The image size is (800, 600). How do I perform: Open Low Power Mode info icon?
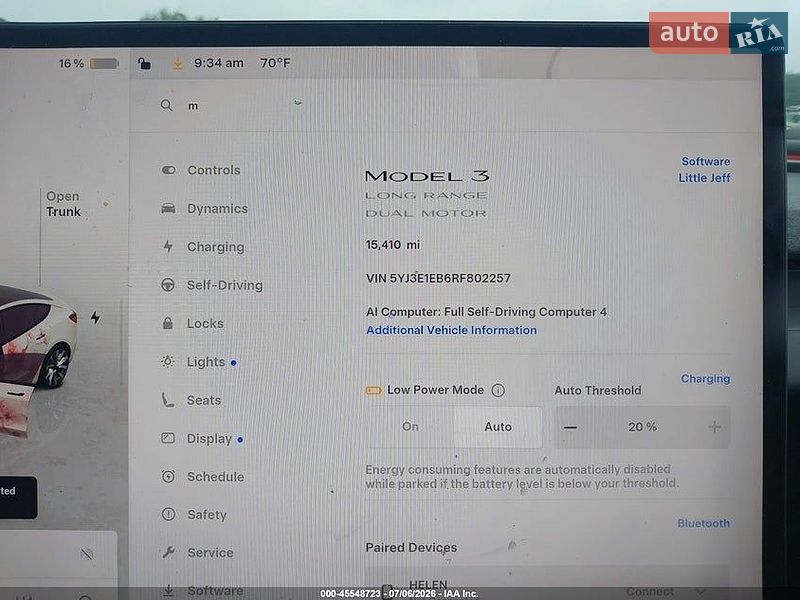[498, 390]
